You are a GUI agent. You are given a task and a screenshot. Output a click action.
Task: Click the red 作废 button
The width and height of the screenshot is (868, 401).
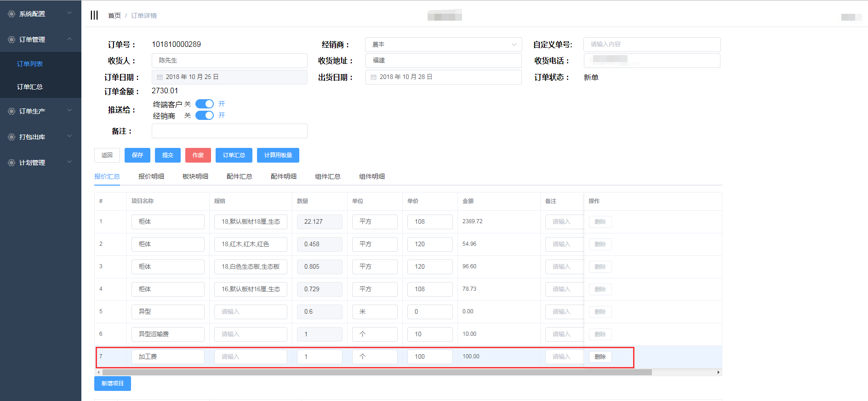(x=198, y=155)
